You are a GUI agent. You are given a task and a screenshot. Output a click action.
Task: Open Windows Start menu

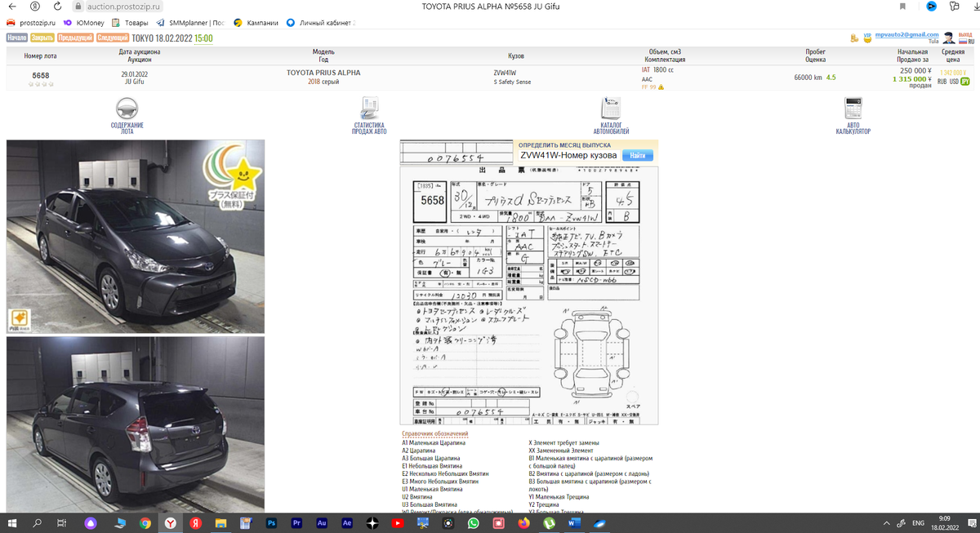[12, 522]
